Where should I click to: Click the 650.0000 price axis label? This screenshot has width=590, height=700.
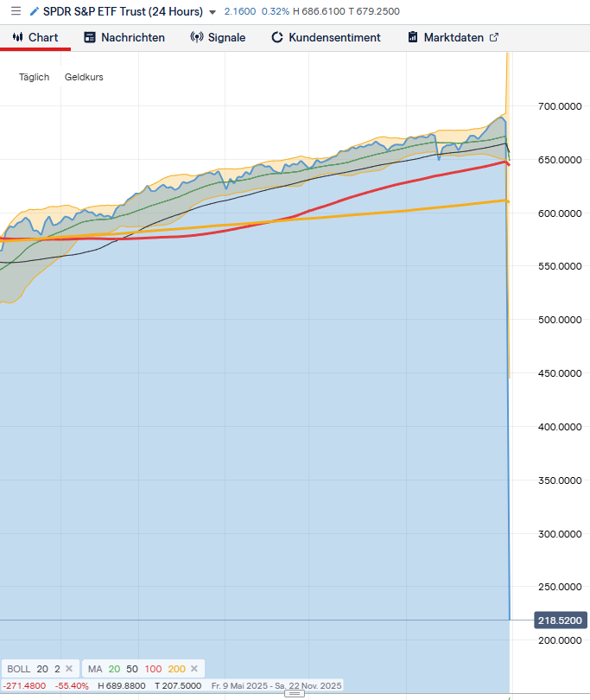(560, 160)
